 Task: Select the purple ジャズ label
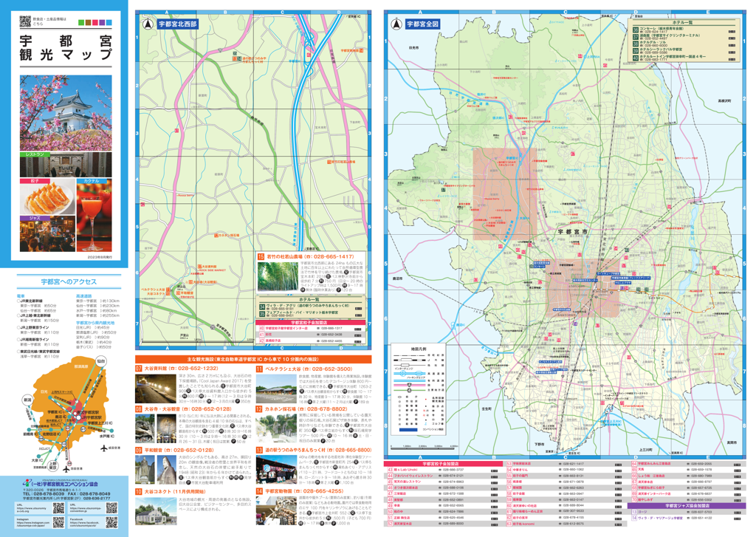click(x=34, y=218)
